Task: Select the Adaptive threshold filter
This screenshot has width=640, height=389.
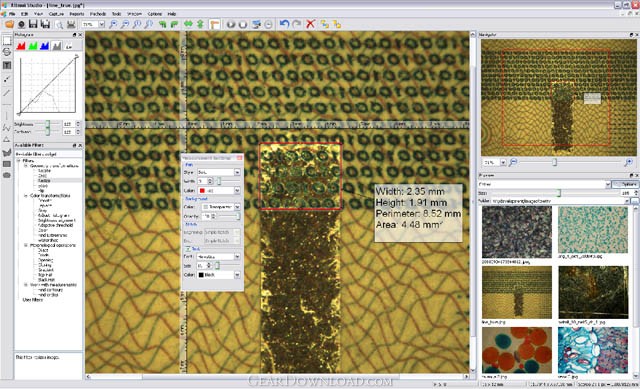Action: click(x=56, y=225)
